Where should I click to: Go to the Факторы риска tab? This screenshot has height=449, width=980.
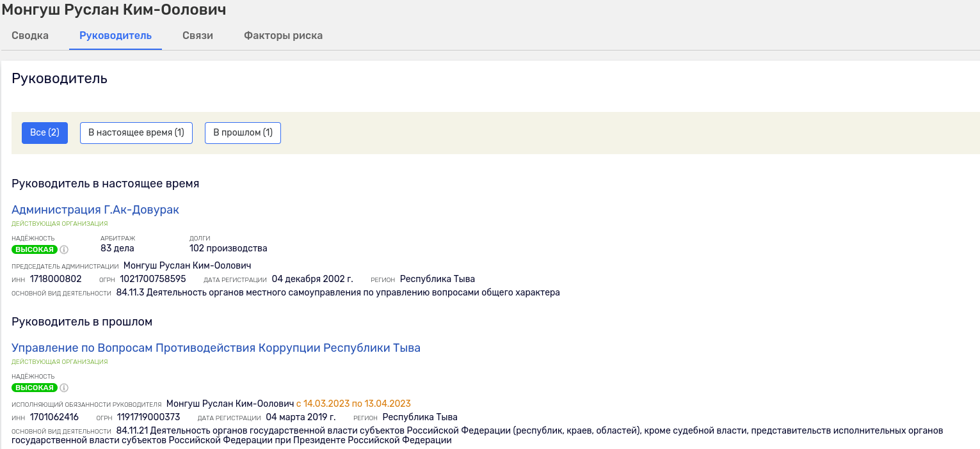pyautogui.click(x=283, y=36)
